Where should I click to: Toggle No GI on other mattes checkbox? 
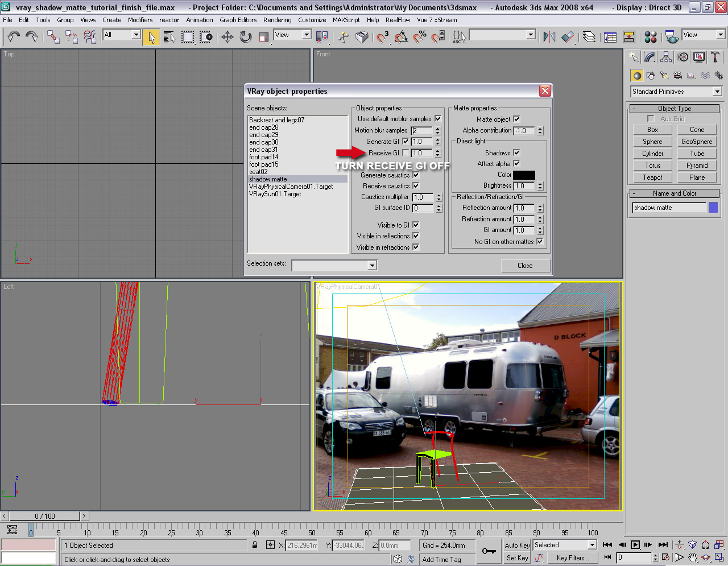coord(540,242)
